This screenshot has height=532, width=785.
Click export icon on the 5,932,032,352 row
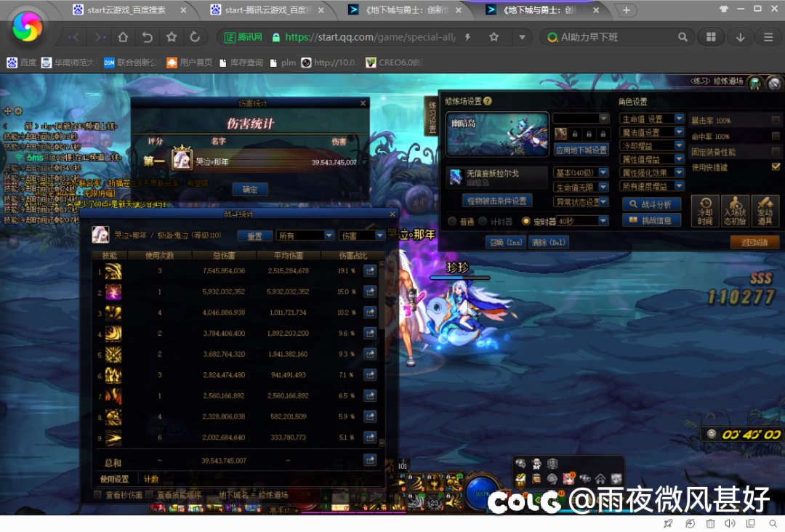pyautogui.click(x=370, y=291)
